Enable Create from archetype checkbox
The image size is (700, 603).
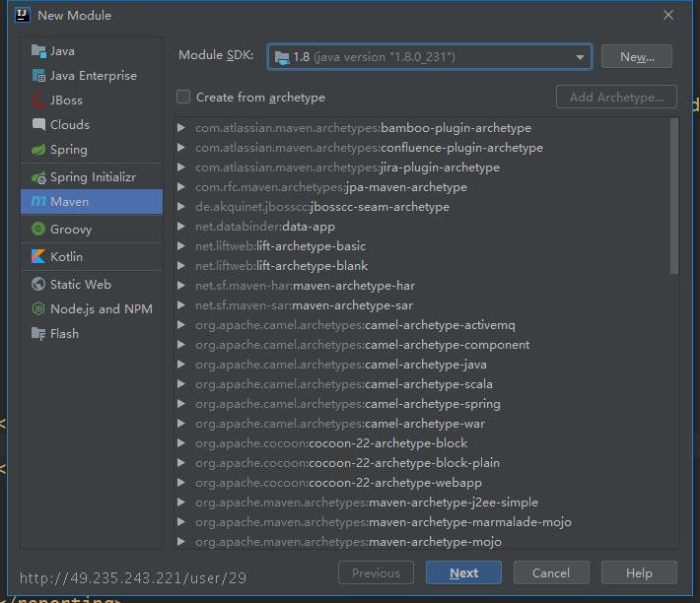[183, 97]
